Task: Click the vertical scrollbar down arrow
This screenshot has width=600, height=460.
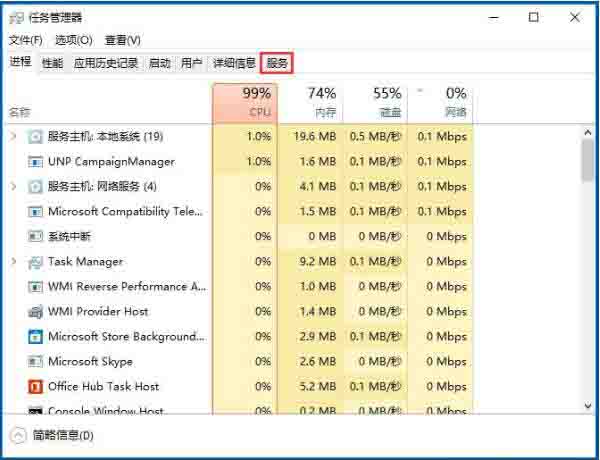Action: 588,406
